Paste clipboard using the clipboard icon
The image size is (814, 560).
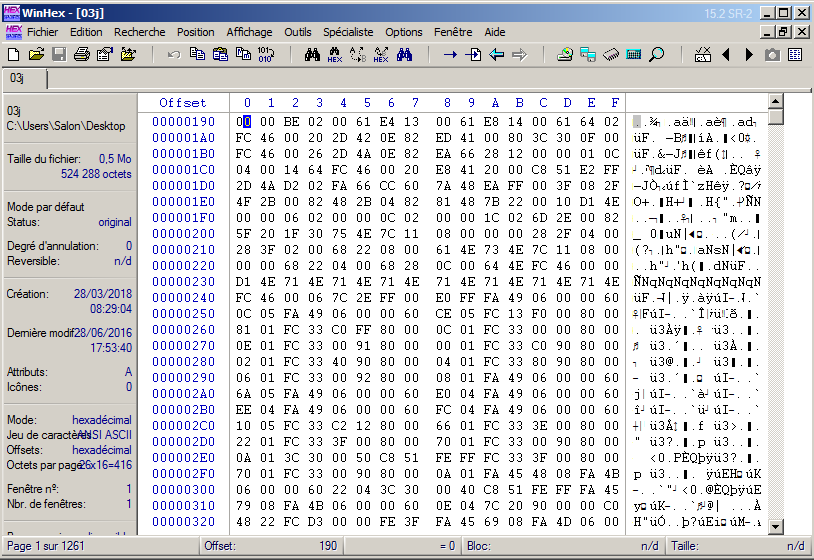tap(220, 54)
